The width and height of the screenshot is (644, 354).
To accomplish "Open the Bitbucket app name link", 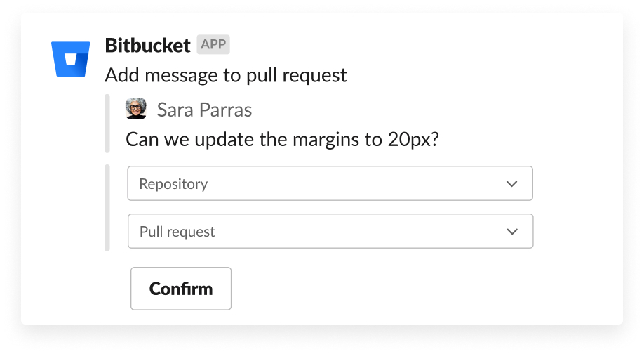I will (147, 46).
